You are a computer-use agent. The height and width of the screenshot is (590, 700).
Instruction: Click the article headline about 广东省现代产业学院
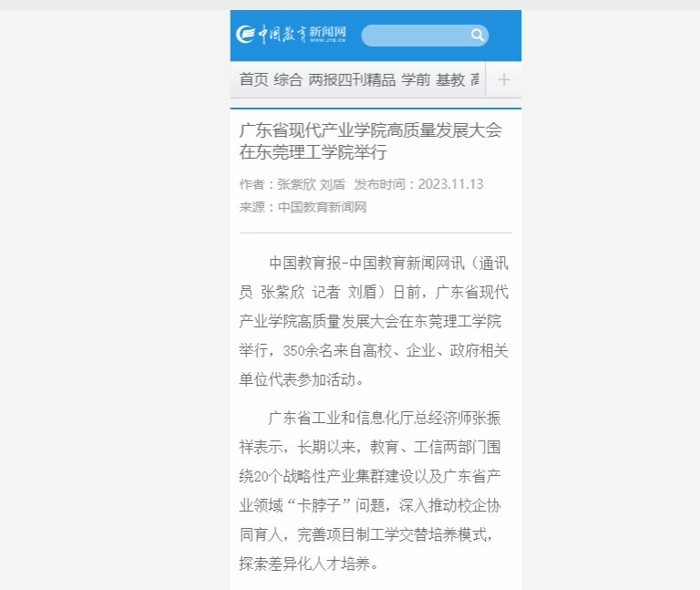point(370,141)
